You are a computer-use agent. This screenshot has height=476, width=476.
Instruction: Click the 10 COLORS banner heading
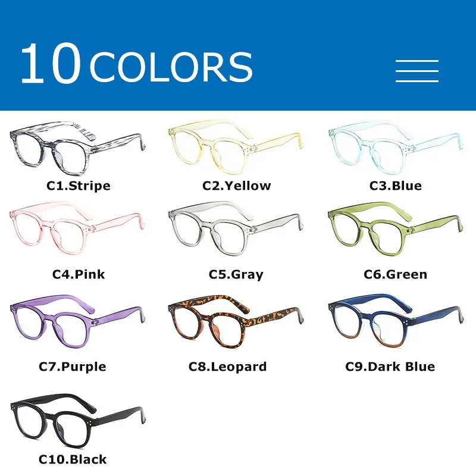coord(136,63)
